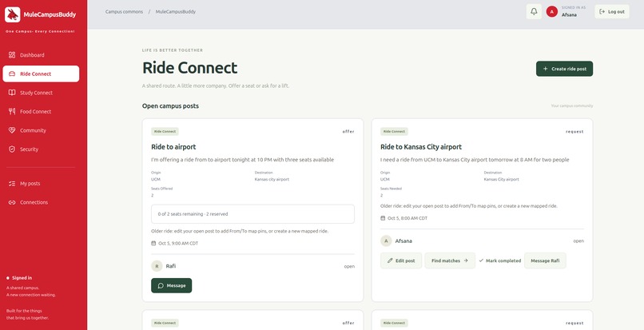644x330 pixels.
Task: Click the arrow icon in Find matches
Action: point(465,260)
